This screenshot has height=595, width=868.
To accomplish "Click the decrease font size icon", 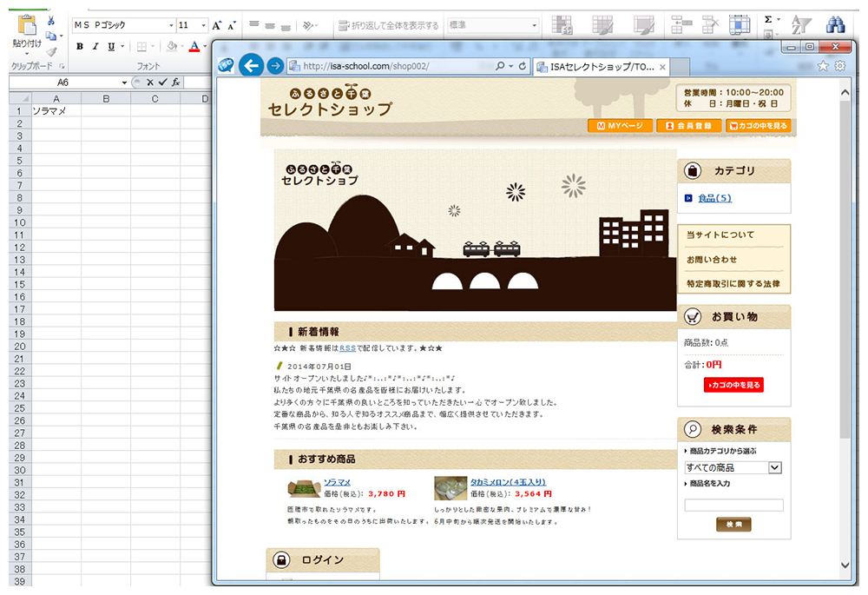I will coord(232,25).
